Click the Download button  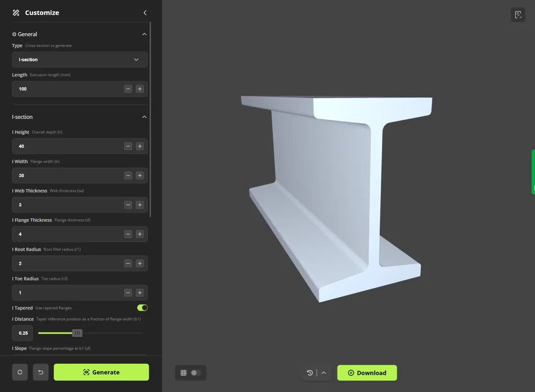tap(367, 373)
